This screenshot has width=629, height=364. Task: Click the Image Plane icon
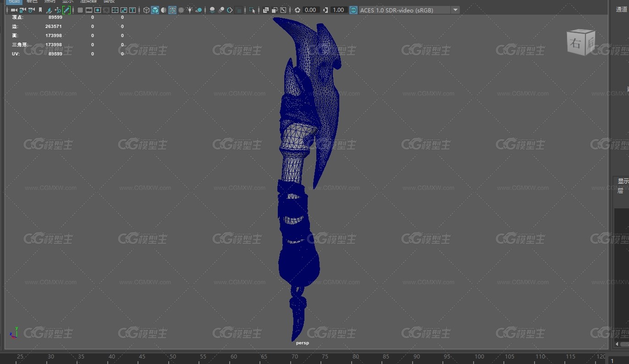point(49,10)
